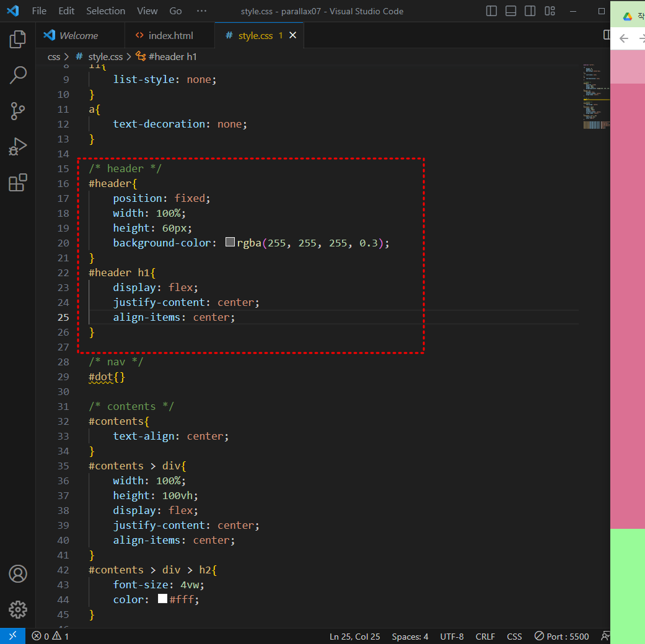Viewport: 645px width, 644px height.
Task: Click the style.css breadcrumb
Action: 105,57
